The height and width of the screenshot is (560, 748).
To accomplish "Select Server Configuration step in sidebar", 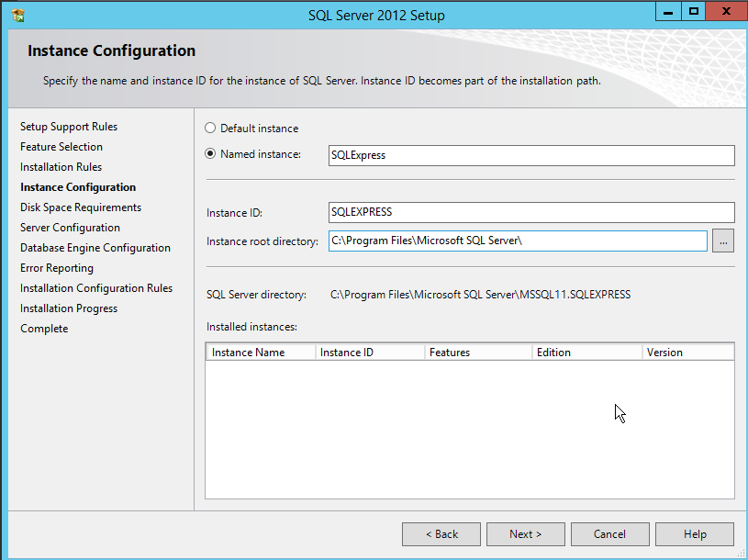I will click(70, 228).
